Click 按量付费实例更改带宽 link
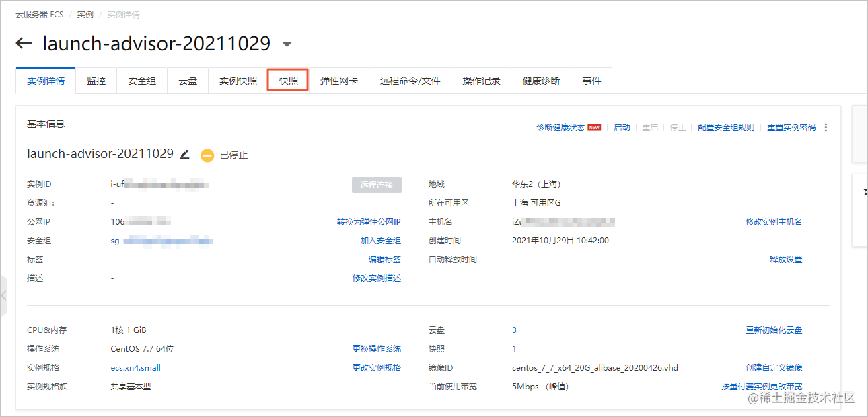The width and height of the screenshot is (868, 417). (762, 387)
